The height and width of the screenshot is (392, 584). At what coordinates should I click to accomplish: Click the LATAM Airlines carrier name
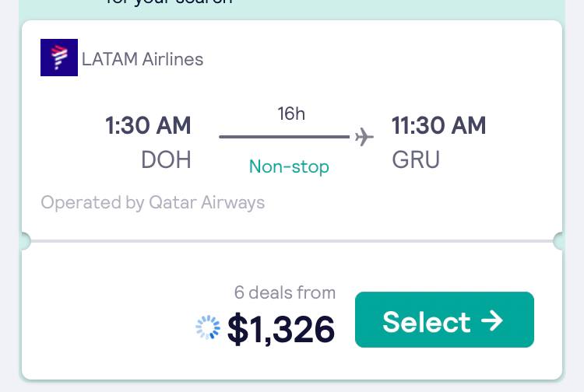tap(142, 60)
